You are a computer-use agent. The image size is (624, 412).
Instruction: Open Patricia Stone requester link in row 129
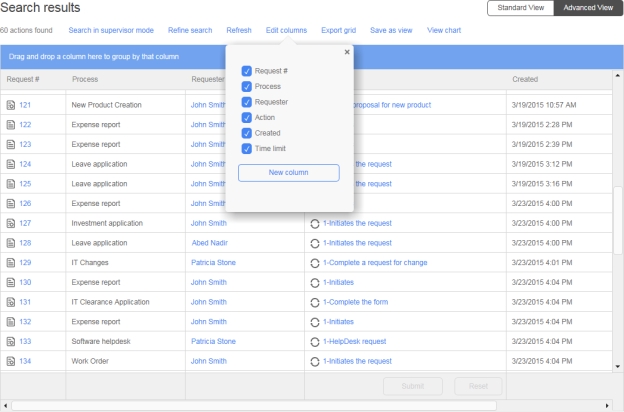tap(213, 263)
